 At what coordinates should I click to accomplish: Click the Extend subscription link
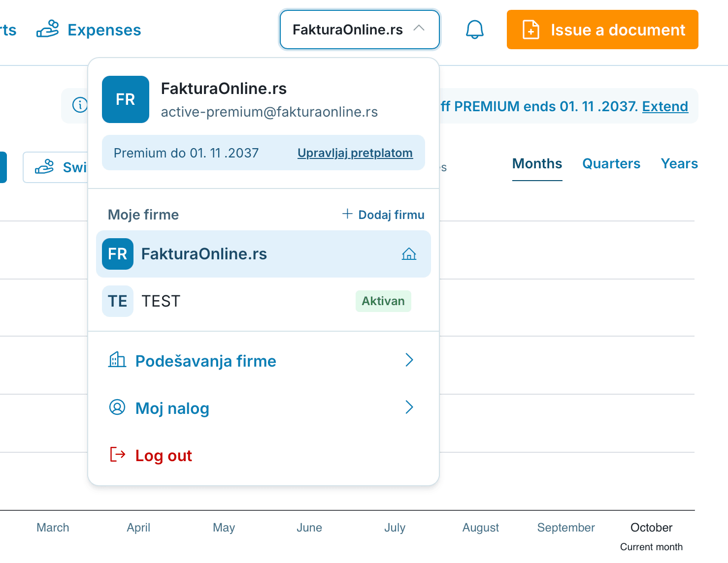point(665,106)
